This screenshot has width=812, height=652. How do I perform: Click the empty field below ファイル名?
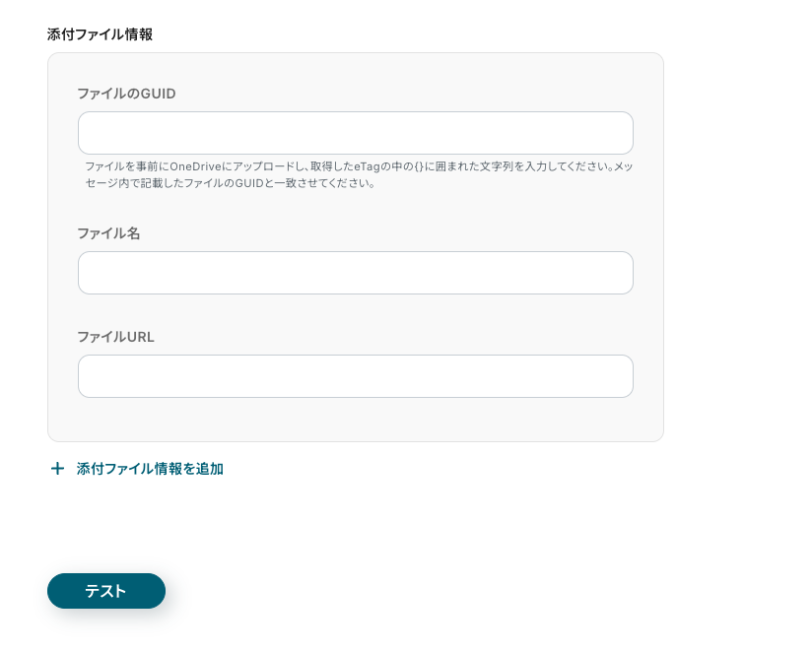click(355, 273)
